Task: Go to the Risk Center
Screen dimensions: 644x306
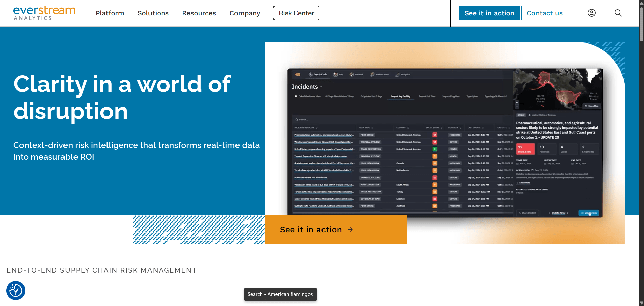Action: coord(296,13)
